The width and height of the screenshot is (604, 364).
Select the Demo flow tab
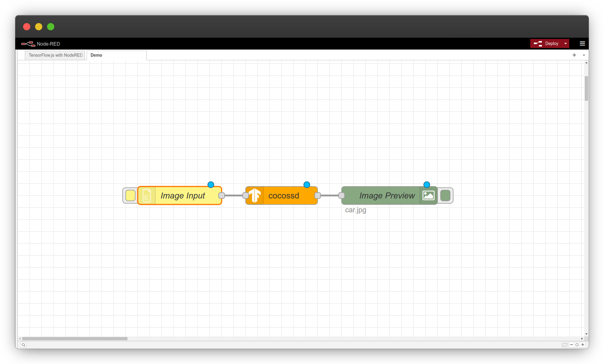(x=116, y=55)
